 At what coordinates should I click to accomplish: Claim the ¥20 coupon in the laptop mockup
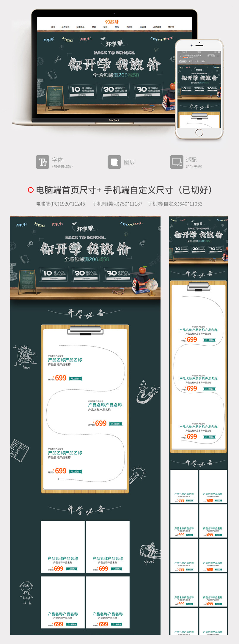[115, 95]
